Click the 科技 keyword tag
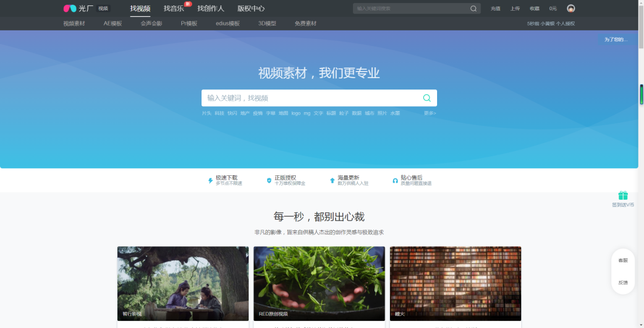Viewport: 644px width, 328px height. [219, 113]
